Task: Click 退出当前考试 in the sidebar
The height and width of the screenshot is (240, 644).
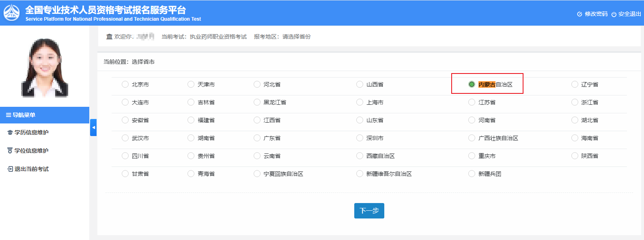Action: coord(31,169)
